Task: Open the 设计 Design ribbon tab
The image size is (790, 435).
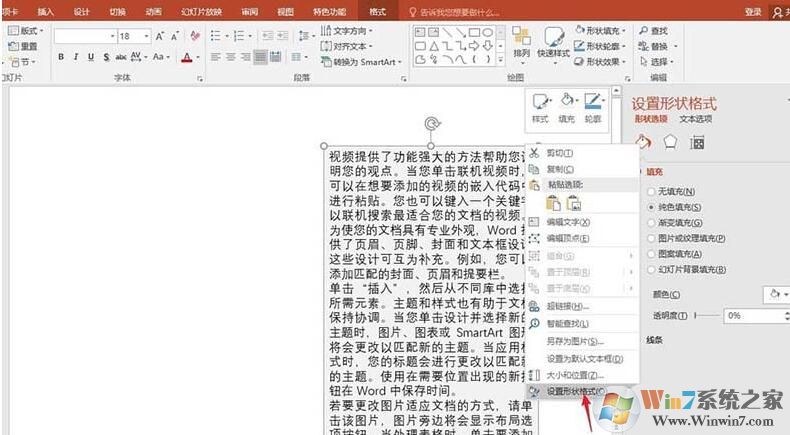Action: 81,12
